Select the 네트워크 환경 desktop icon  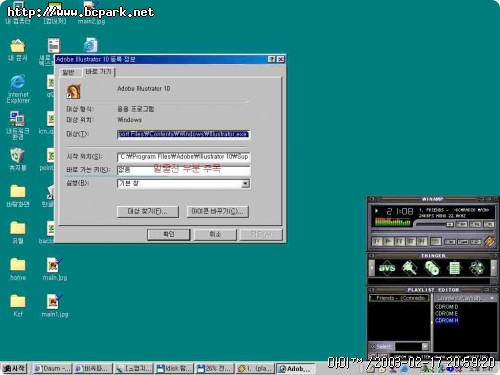tap(18, 125)
